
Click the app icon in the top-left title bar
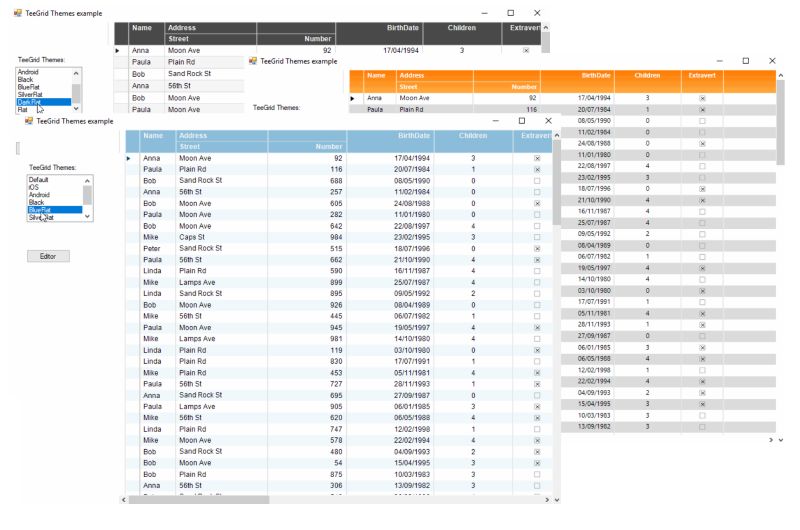pyautogui.click(x=18, y=12)
